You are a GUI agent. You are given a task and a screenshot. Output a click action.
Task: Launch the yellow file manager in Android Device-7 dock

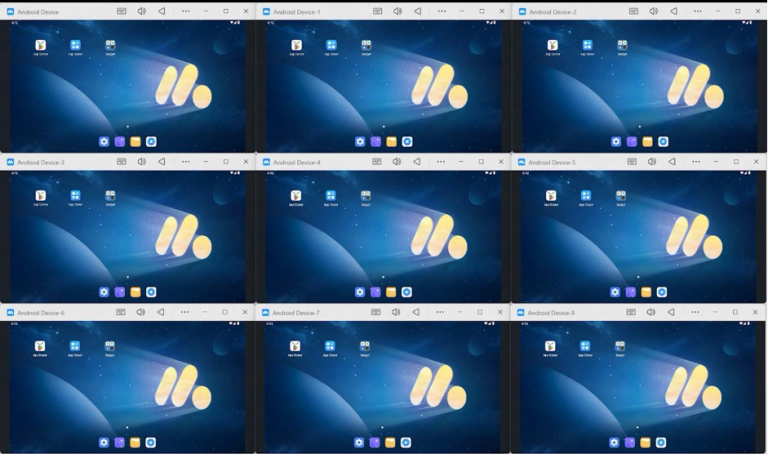click(x=390, y=442)
